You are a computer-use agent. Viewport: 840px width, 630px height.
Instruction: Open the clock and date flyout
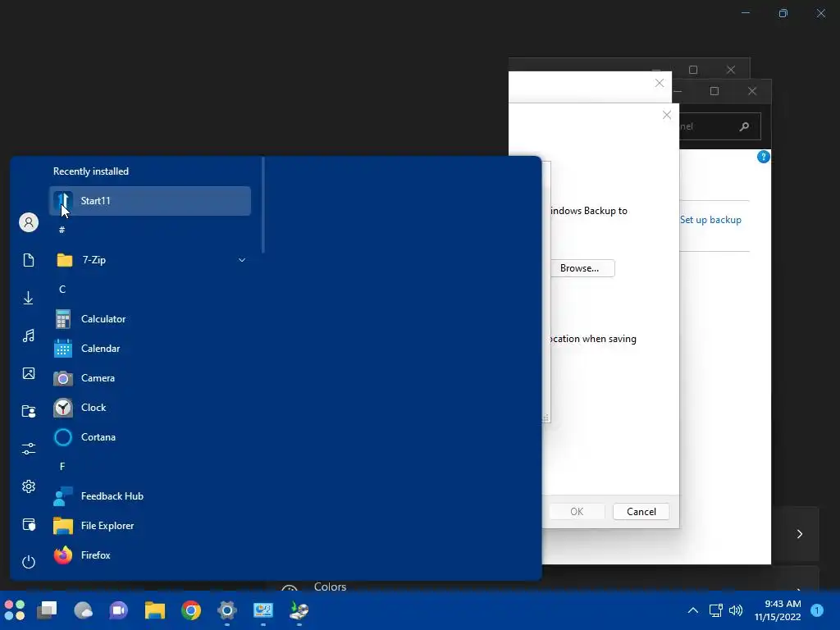(x=778, y=610)
